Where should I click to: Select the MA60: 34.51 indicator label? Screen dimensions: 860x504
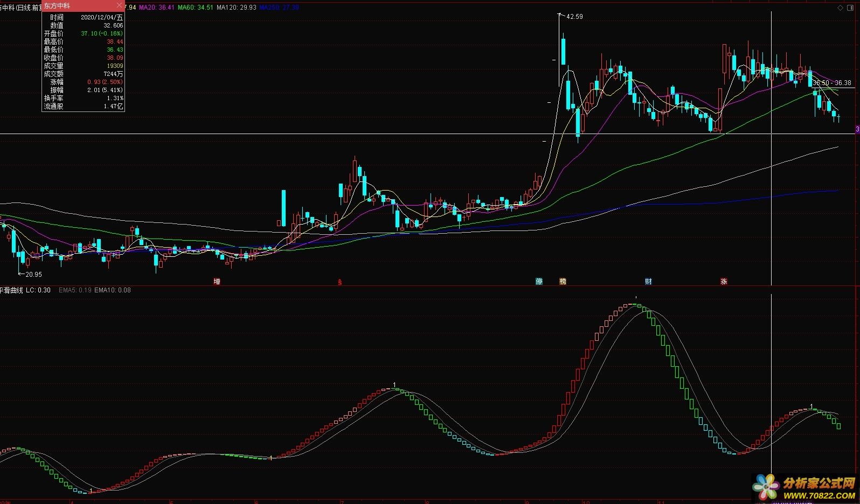(195, 8)
